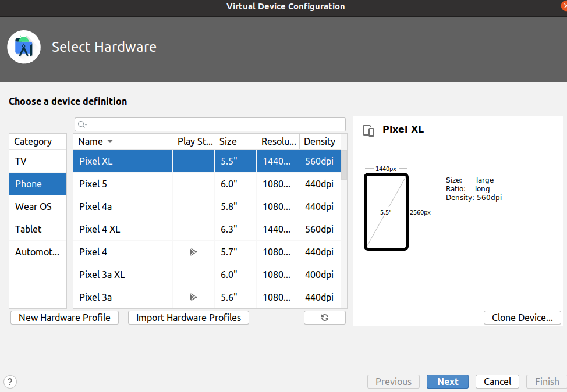
Task: Click the search magnifier icon
Action: 82,124
